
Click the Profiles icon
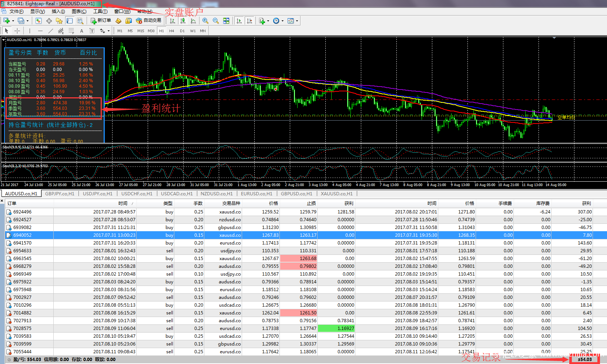point(21,21)
